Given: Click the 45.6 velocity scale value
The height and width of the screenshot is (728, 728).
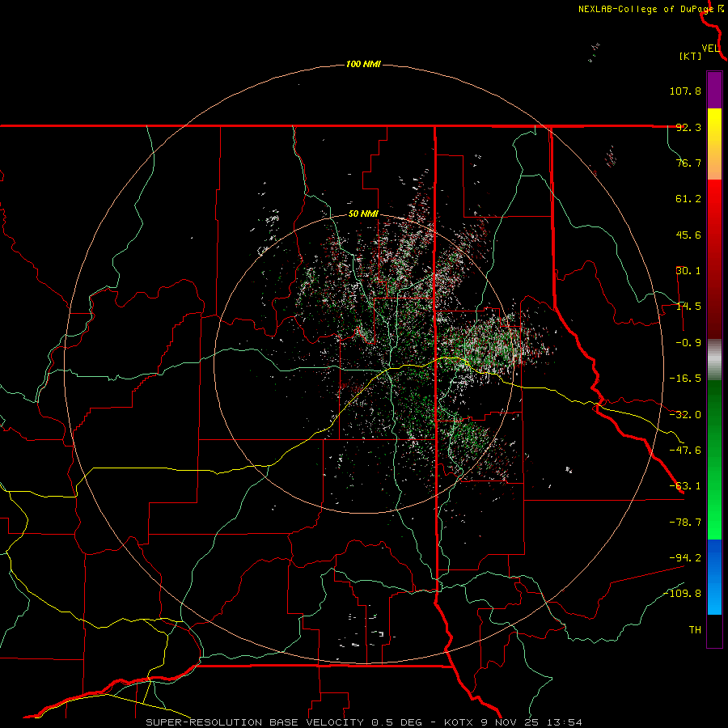Looking at the screenshot, I should (688, 235).
